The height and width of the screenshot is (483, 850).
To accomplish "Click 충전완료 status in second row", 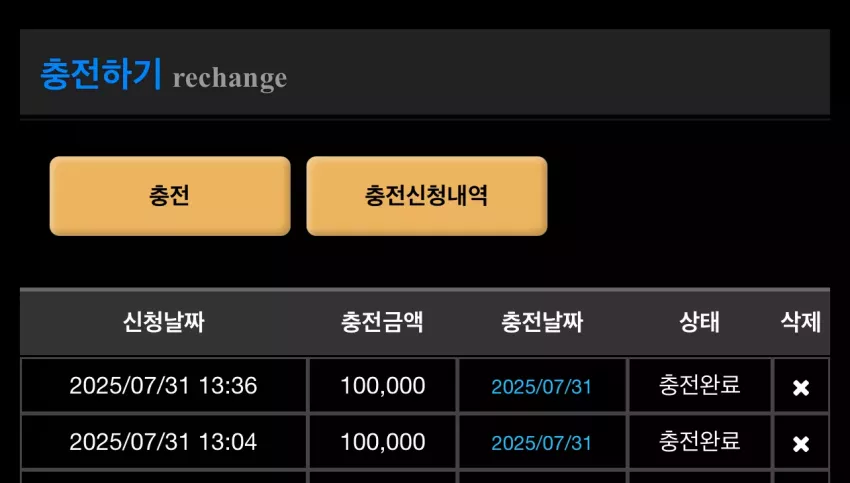I will (699, 442).
